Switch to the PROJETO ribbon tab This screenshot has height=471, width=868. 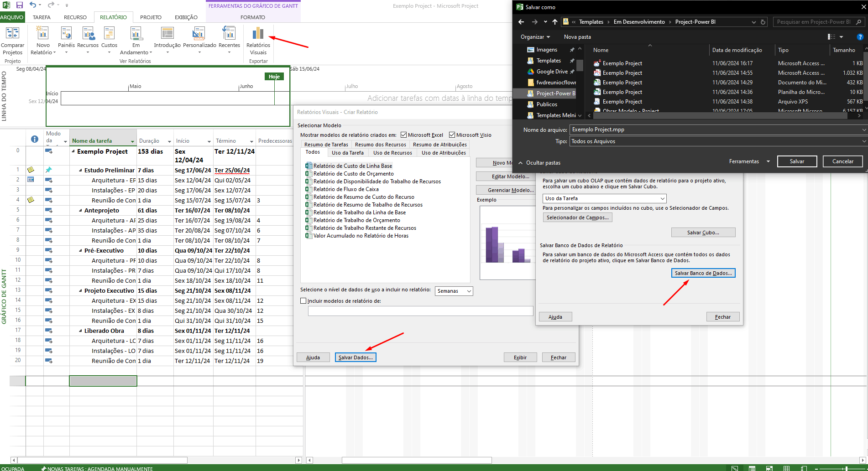pos(151,17)
